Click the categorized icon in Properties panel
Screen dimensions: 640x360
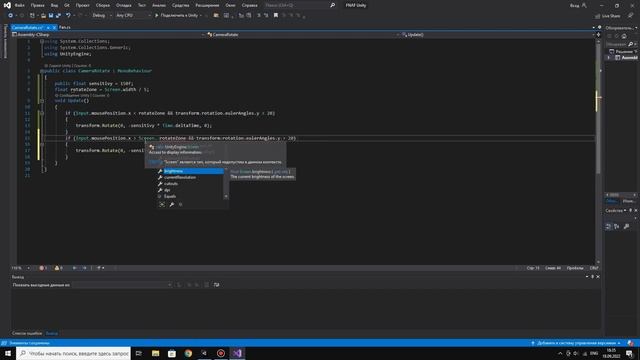tap(608, 227)
